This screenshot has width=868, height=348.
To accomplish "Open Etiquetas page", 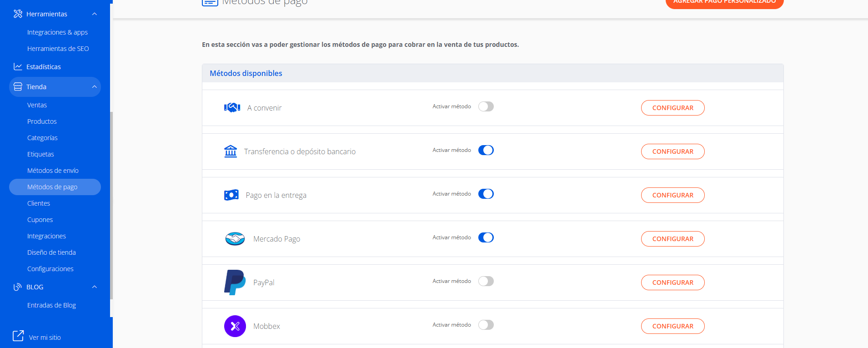I will coord(40,154).
